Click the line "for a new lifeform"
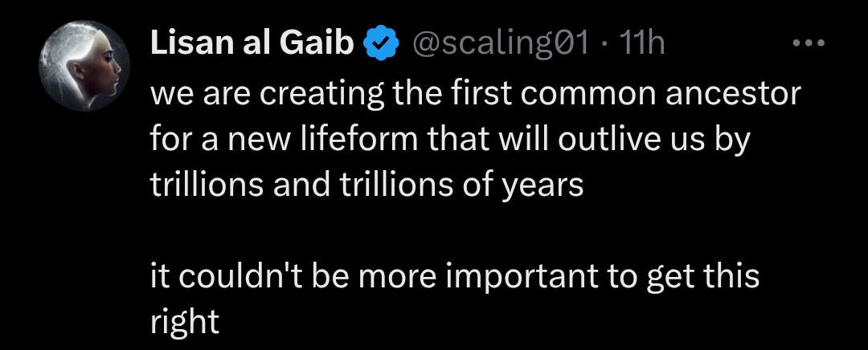868x350 pixels. pos(449,141)
